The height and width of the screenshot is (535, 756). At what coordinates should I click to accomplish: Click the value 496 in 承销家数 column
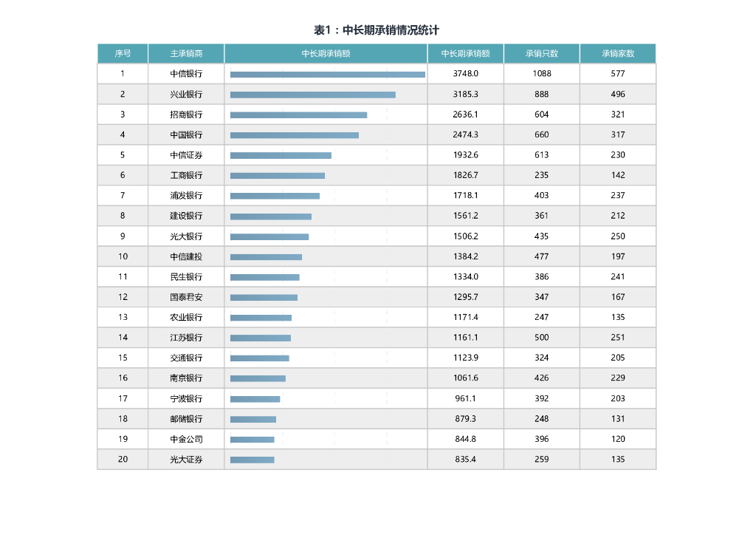(618, 94)
